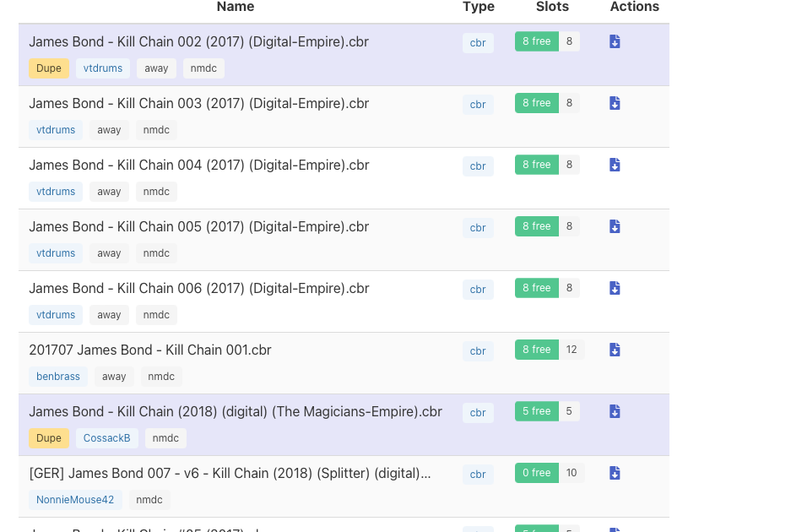Screen dimensions: 802x532
Task: Download Kill Chain 006 file
Action: 615,288
